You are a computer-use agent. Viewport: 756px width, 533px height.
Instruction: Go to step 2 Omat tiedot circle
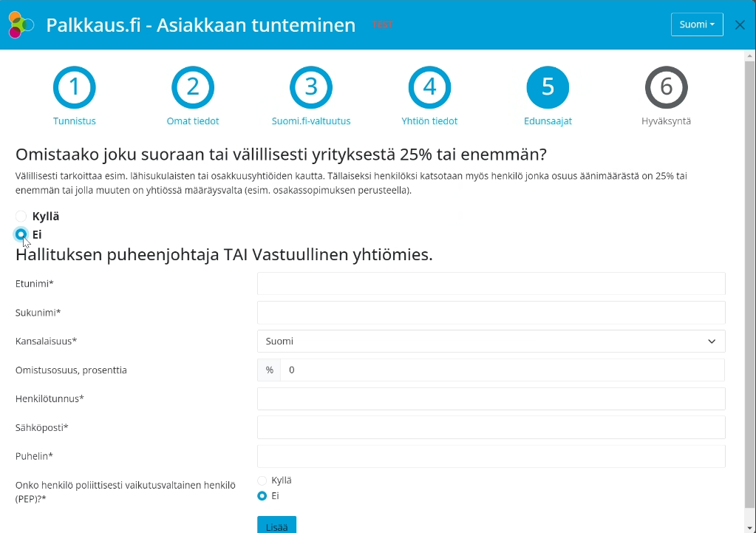(x=193, y=87)
